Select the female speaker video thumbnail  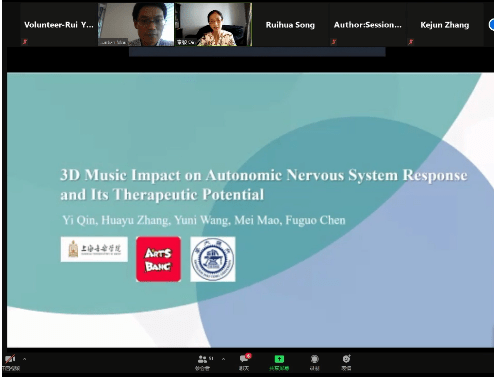214,24
